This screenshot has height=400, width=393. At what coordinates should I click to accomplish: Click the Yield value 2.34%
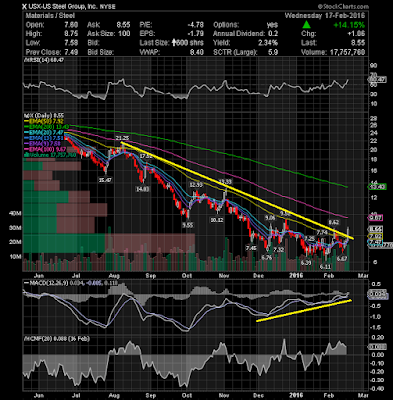(x=268, y=43)
